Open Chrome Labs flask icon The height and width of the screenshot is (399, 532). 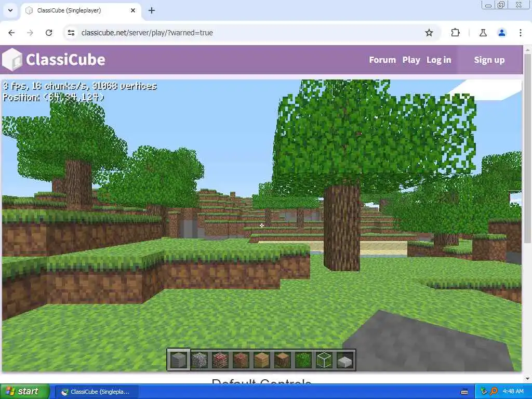(x=483, y=33)
